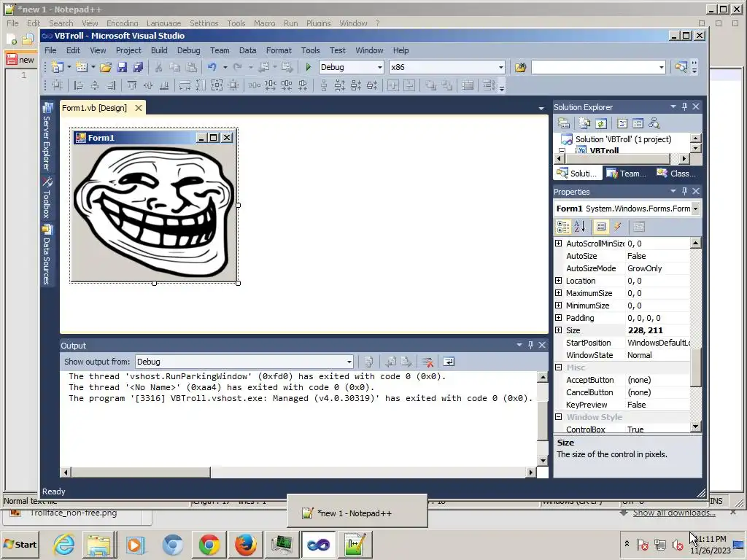The image size is (747, 560).
Task: Open the Project menu
Action: [x=128, y=50]
